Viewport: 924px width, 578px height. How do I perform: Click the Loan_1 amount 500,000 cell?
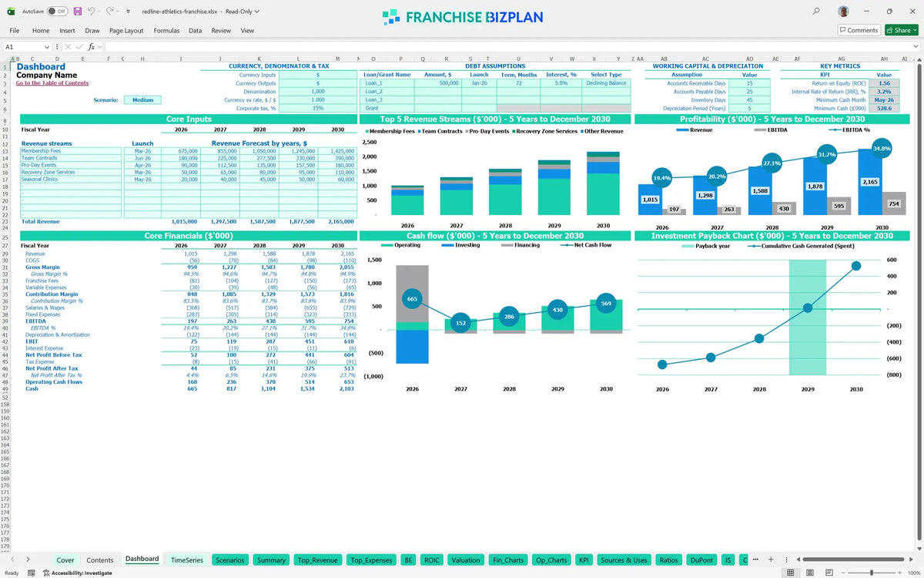[x=437, y=83]
